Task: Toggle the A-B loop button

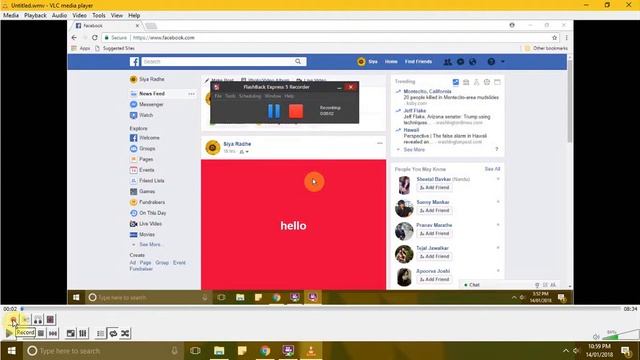Action: pos(38,320)
